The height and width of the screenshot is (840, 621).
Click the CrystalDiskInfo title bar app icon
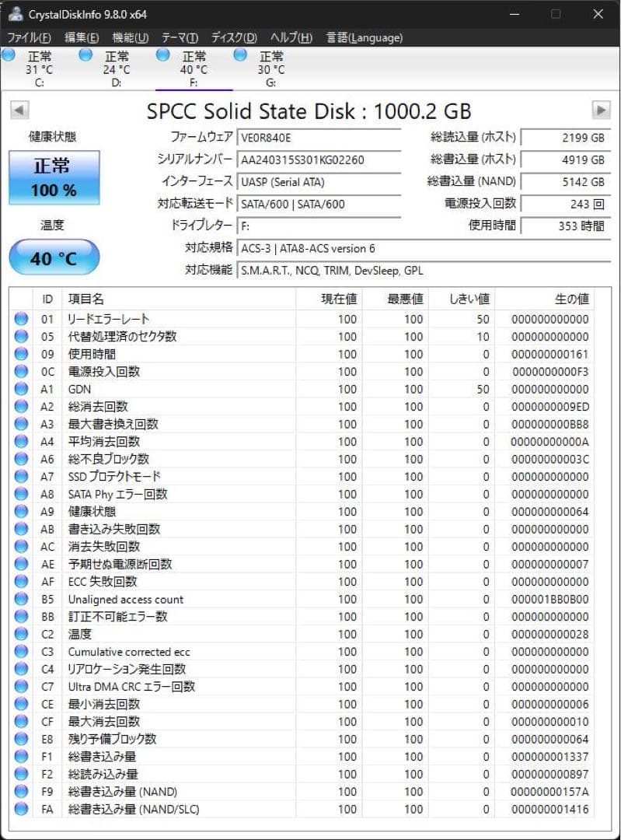click(15, 13)
